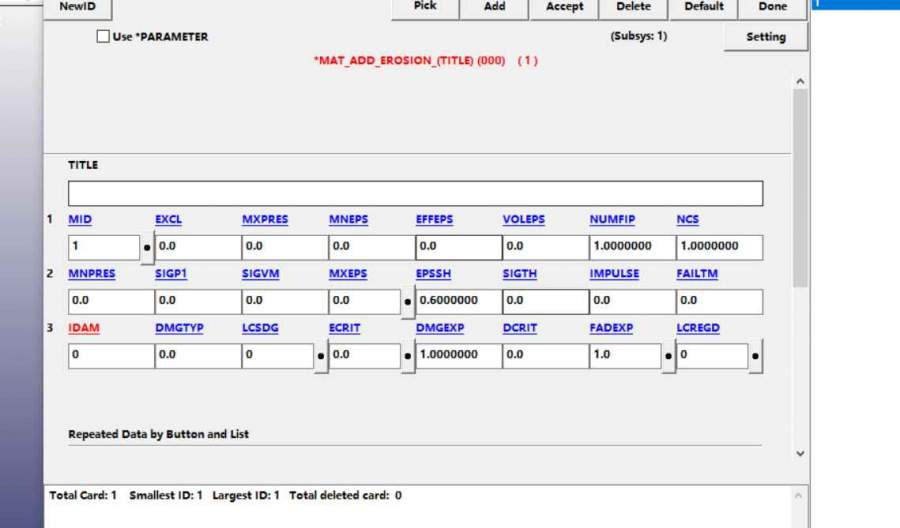Select the EPSSH value input field
This screenshot has height=528, width=900.
coord(458,301)
